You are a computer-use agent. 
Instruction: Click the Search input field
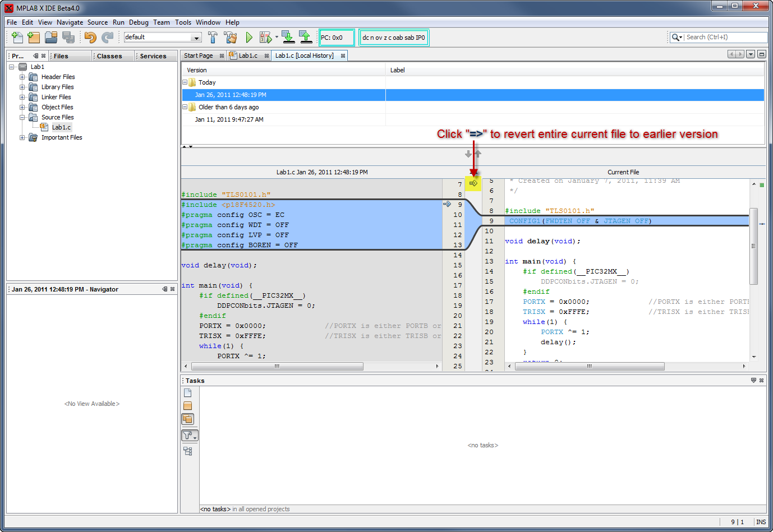725,38
